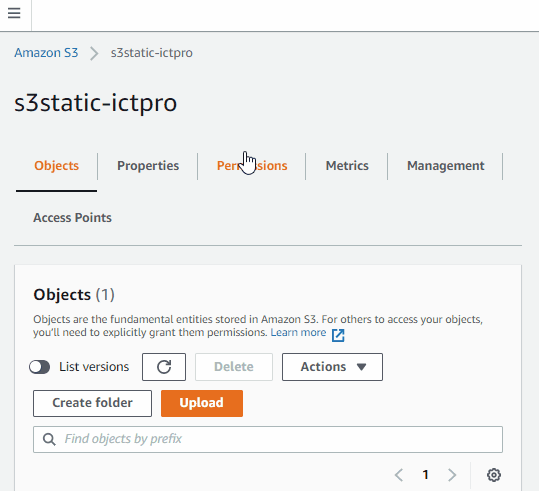Click the Objects (1) section heading
The height and width of the screenshot is (491, 539).
click(x=74, y=295)
